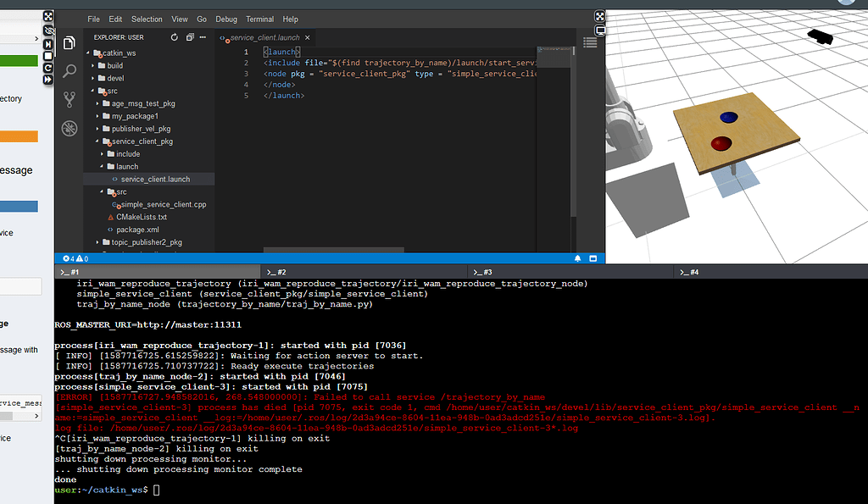
Task: Open the Debug (bug) view icon
Action: click(x=69, y=129)
